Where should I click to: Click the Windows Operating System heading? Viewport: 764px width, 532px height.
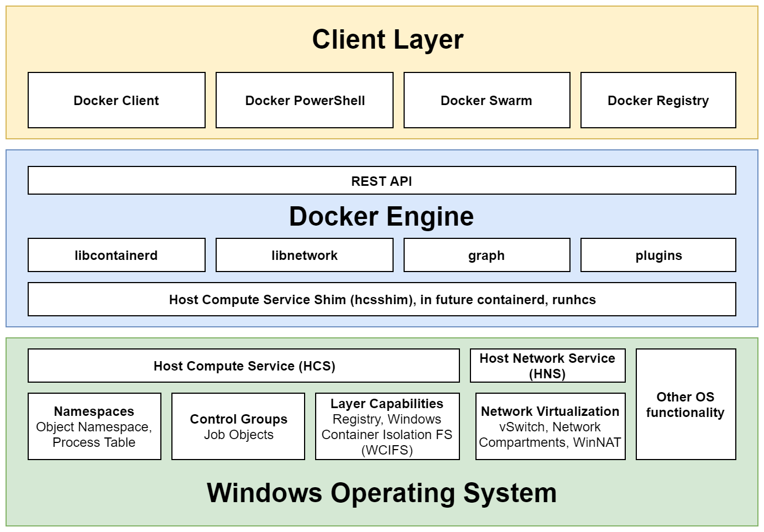tap(382, 492)
